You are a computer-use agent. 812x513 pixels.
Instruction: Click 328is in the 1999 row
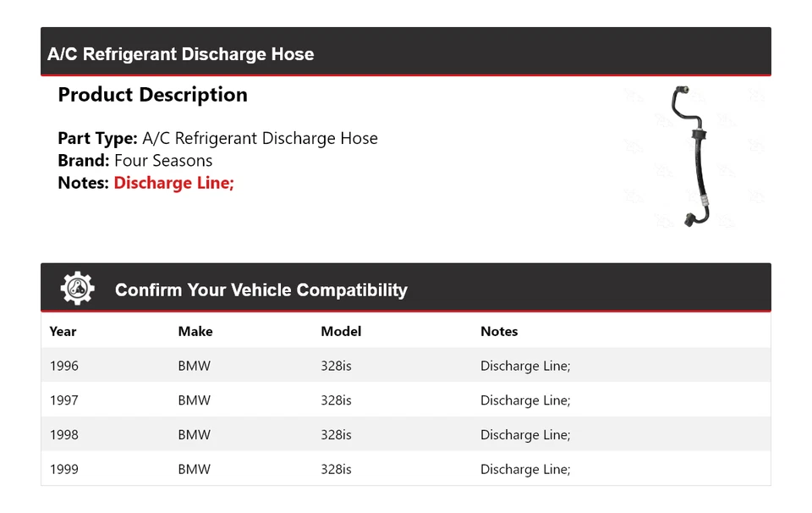(x=336, y=469)
